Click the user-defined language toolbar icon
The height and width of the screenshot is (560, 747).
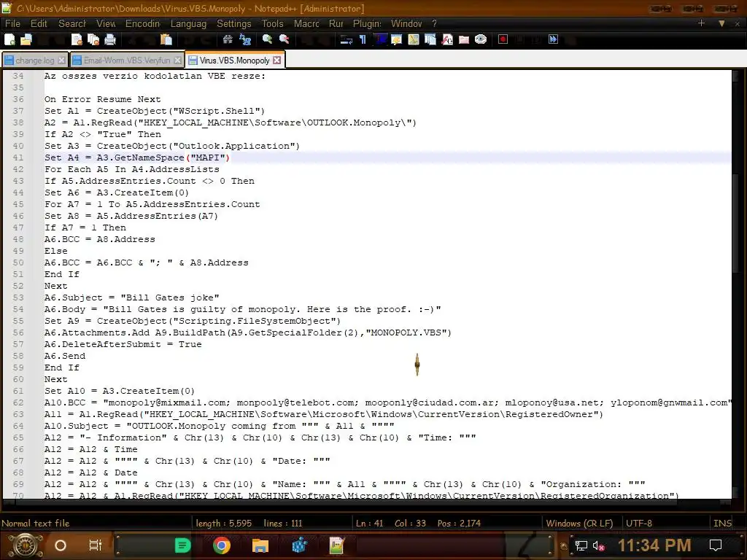click(x=396, y=39)
